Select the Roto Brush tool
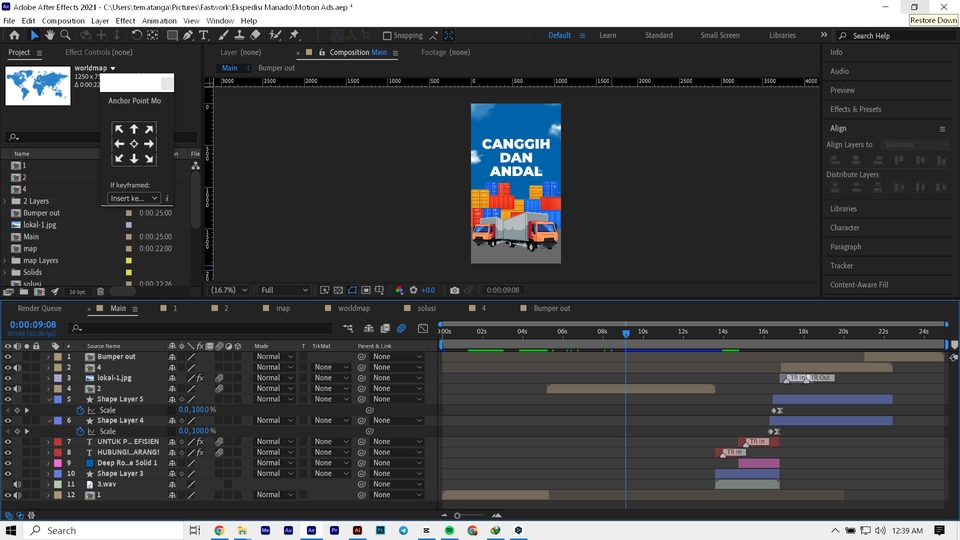 click(276, 36)
